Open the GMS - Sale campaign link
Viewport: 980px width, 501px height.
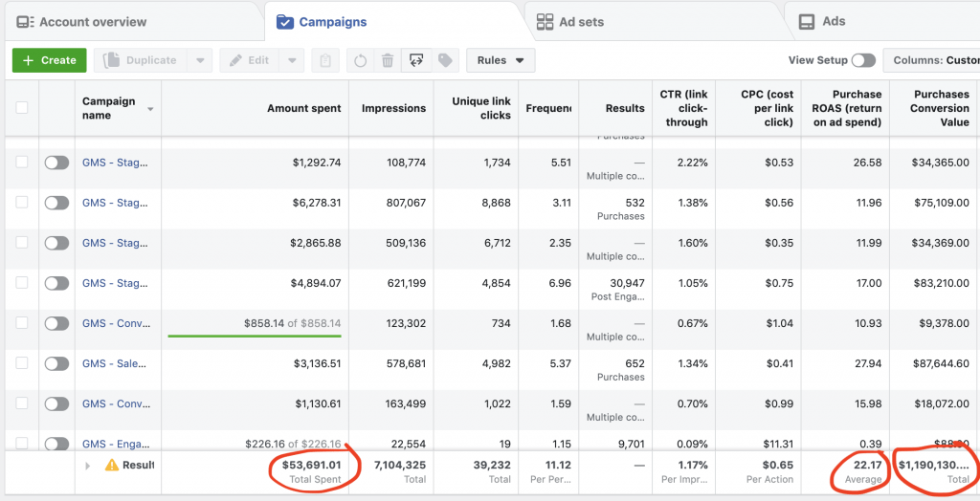click(113, 363)
